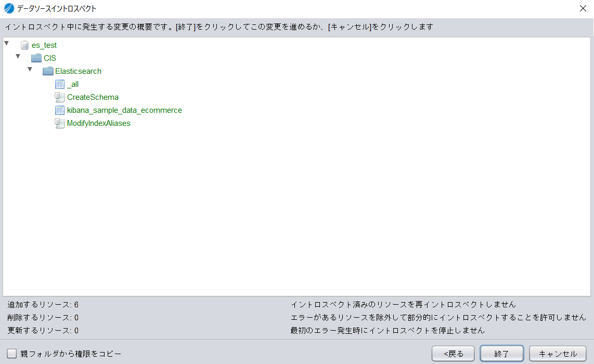The image size is (594, 364).
Task: Click the CIS folder icon
Action: (36, 58)
